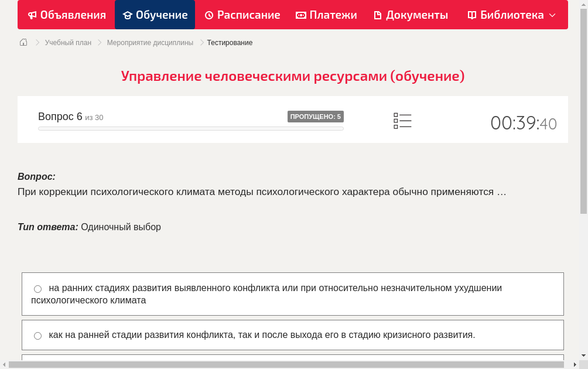The image size is (588, 369).
Task: Click the course title Управление человеческими ресурсами
Action: click(x=293, y=76)
